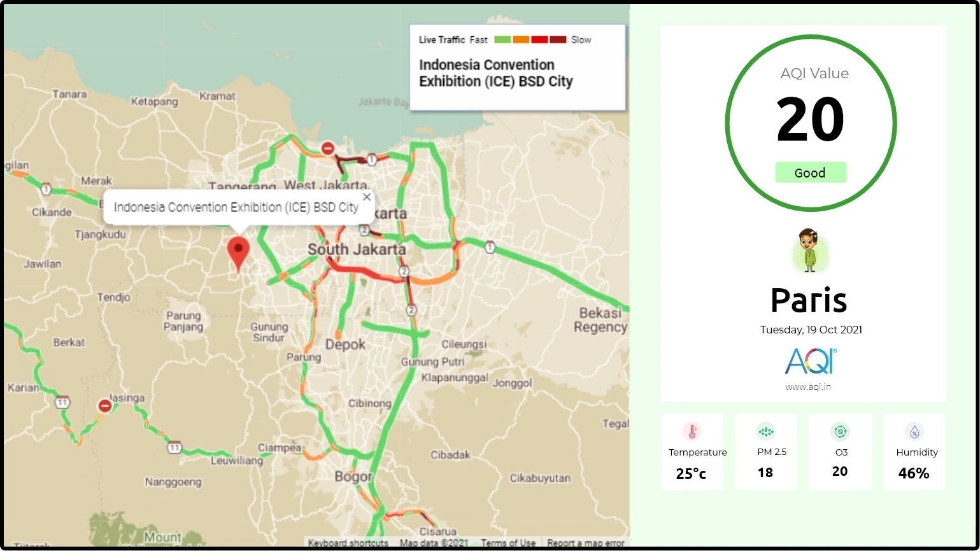
Task: Click the South Jakarta map label
Action: tap(357, 249)
